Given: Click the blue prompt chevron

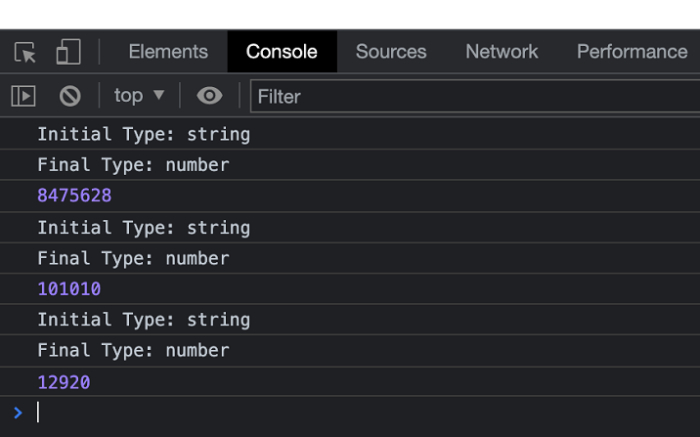Looking at the screenshot, I should click(x=17, y=412).
